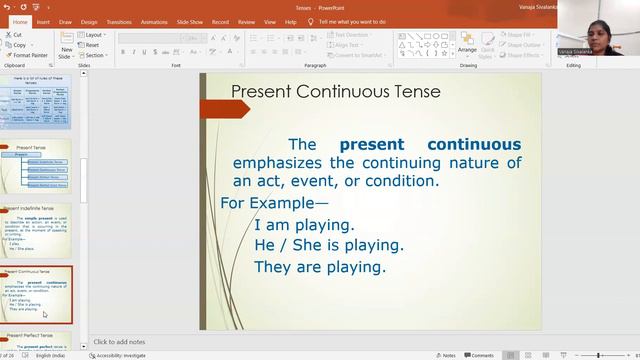640x360 pixels.
Task: Select the Present Tense slide thumbnail
Action: click(36, 167)
